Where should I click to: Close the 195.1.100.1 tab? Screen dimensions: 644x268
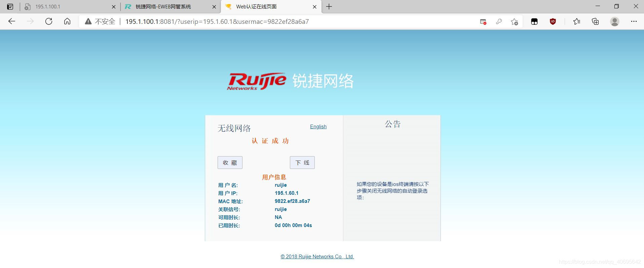(x=114, y=7)
